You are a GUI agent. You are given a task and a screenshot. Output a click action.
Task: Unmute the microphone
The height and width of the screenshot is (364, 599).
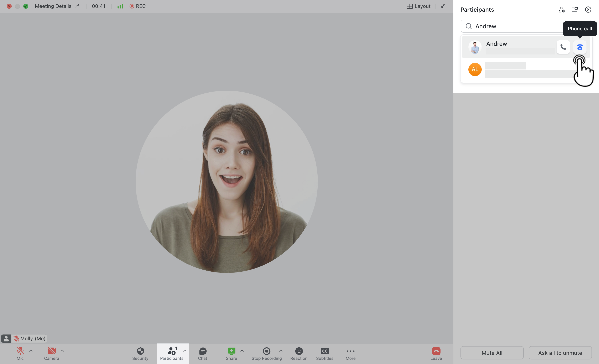click(20, 351)
